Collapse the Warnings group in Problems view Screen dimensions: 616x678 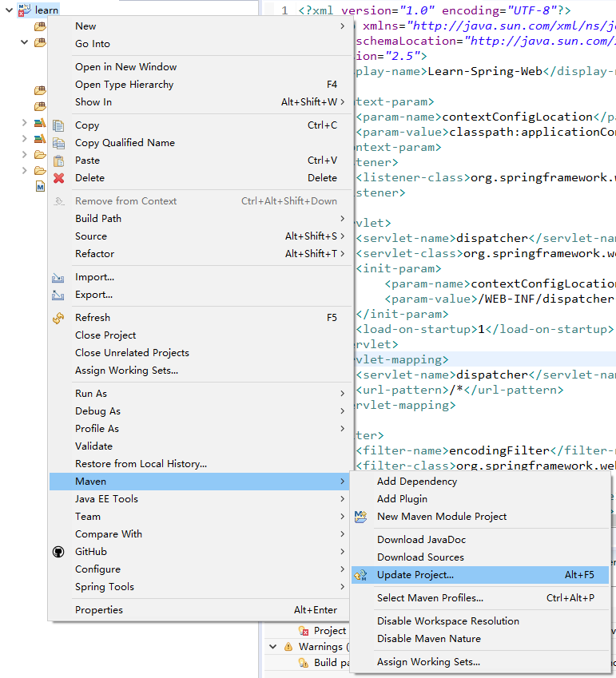click(x=273, y=647)
